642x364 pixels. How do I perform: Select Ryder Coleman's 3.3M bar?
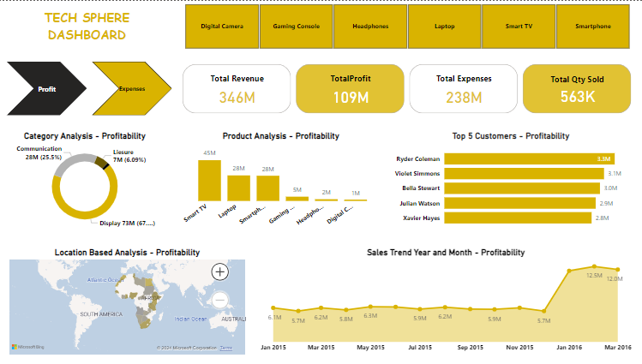530,158
